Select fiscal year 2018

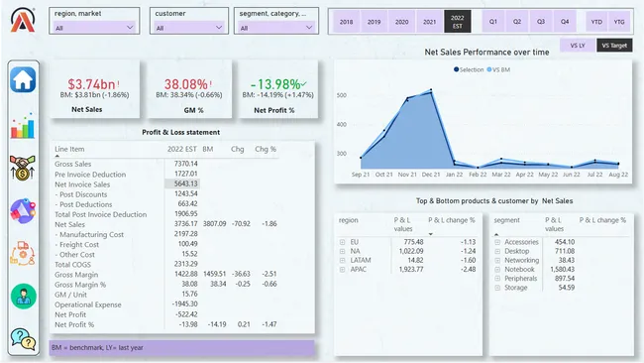346,22
